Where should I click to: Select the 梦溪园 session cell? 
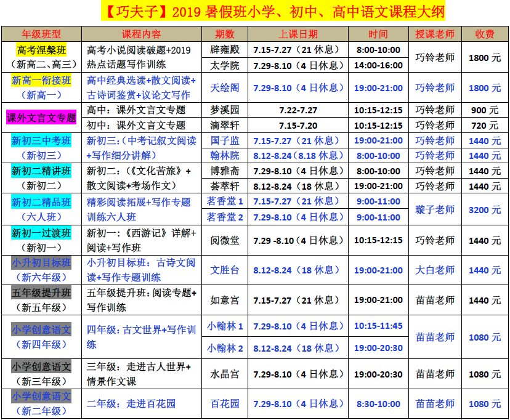(225, 110)
